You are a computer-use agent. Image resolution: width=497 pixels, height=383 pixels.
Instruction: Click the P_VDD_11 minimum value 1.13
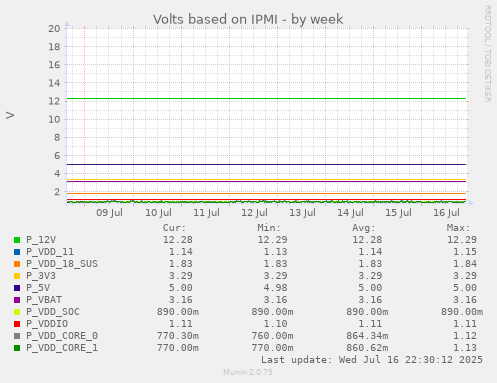tap(275, 252)
